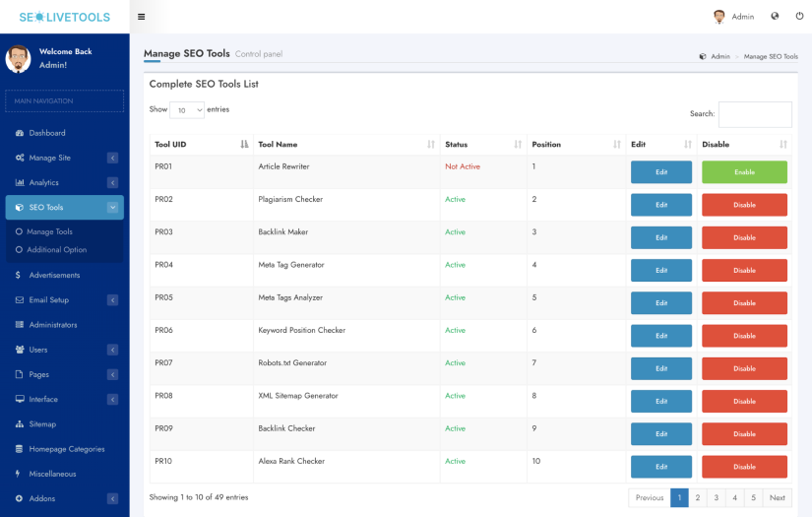Select the Additional Option circle item
This screenshot has height=517, width=812.
point(19,250)
